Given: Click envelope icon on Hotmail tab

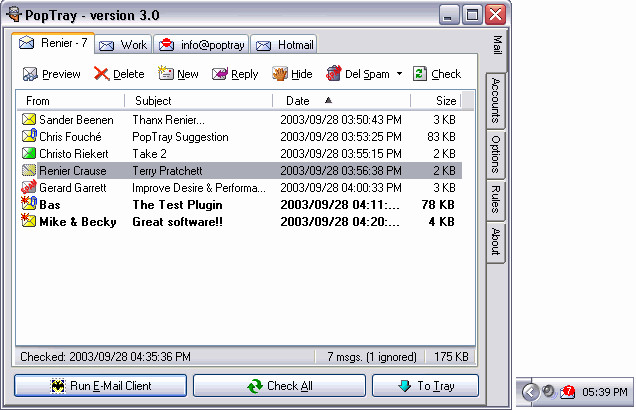Looking at the screenshot, I should click(x=263, y=45).
